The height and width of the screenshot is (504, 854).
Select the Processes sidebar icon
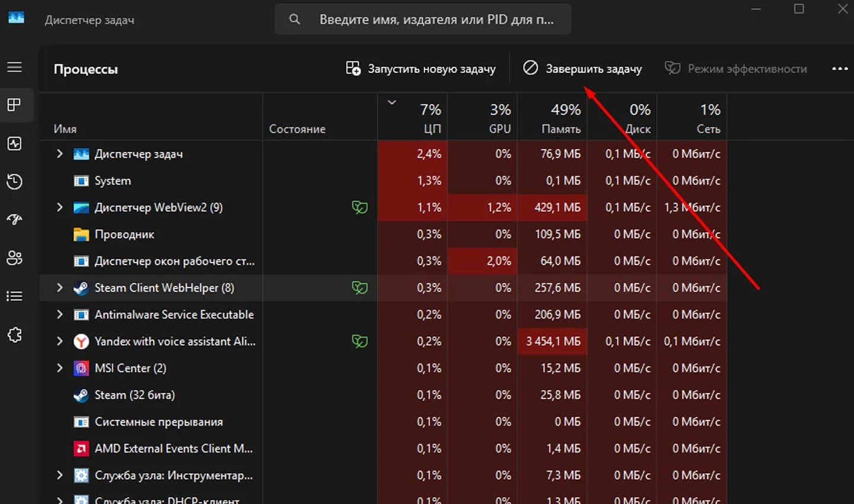(14, 105)
